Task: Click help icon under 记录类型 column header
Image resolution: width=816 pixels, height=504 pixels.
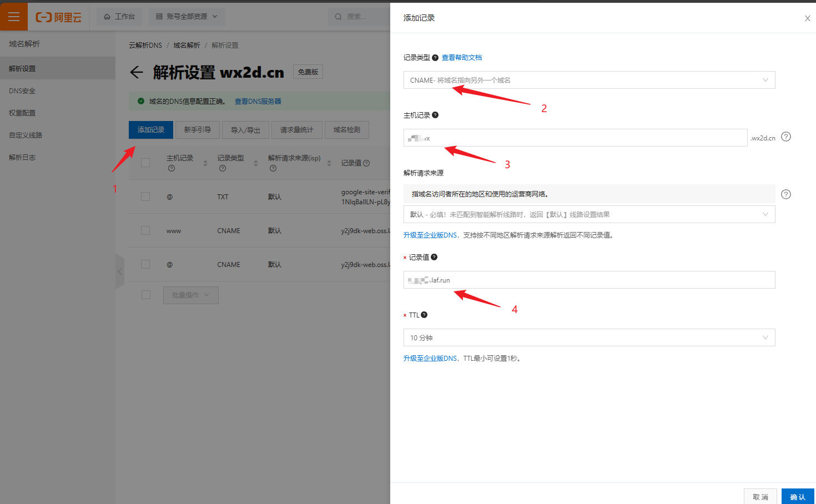Action: click(x=222, y=168)
